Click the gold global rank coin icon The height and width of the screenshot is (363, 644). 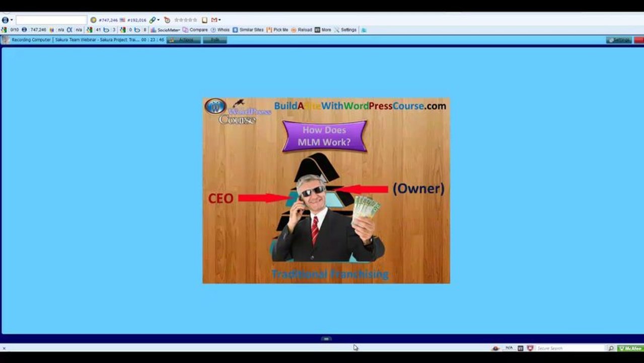coord(93,20)
